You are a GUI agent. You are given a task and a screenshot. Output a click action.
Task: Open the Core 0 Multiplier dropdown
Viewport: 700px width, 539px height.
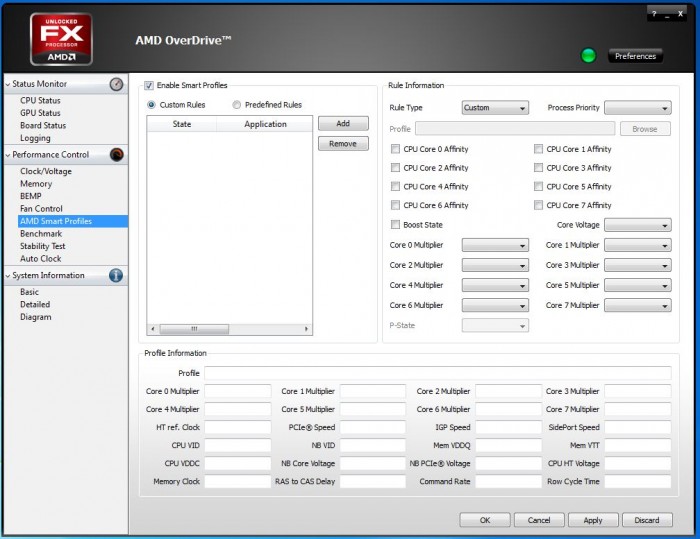tap(495, 245)
